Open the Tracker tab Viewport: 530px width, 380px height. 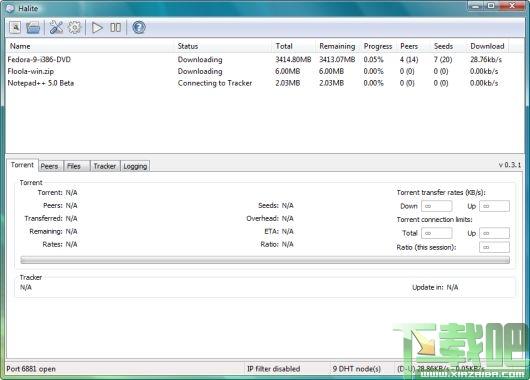(x=105, y=166)
